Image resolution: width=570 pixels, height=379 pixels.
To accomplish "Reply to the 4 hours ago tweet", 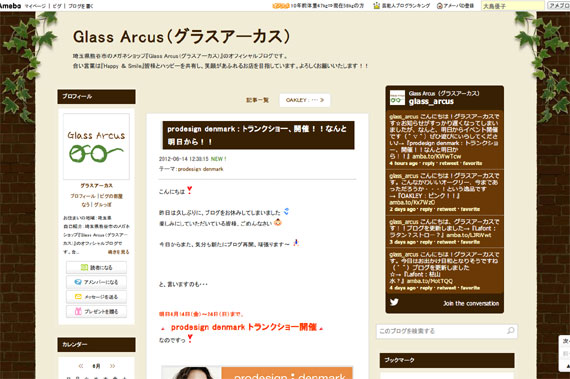I will coord(429,164).
